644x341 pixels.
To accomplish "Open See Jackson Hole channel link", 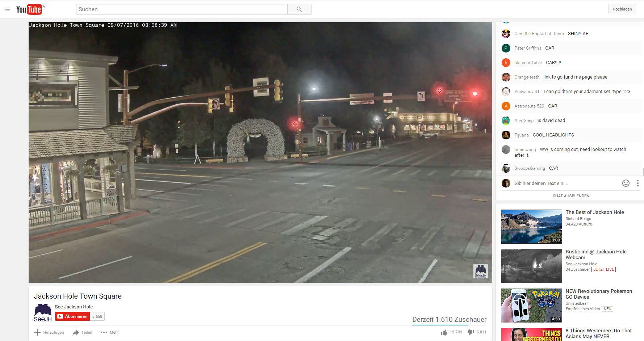I will (x=74, y=307).
